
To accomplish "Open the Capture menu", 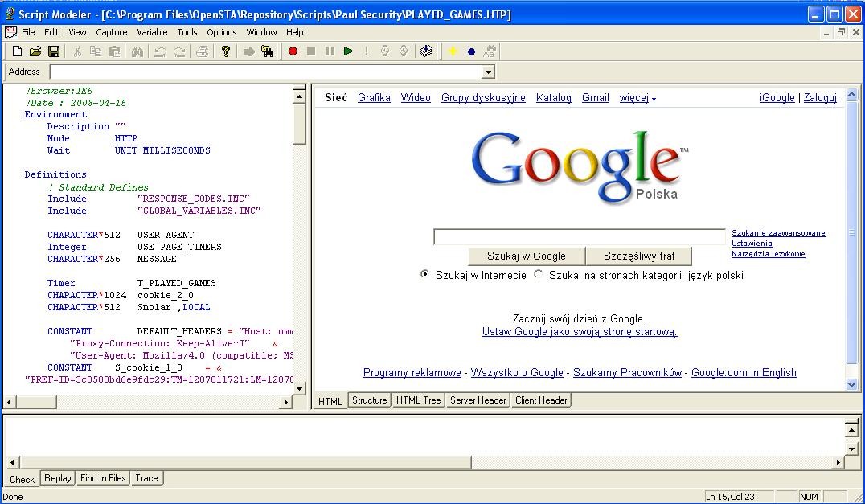I will [112, 32].
